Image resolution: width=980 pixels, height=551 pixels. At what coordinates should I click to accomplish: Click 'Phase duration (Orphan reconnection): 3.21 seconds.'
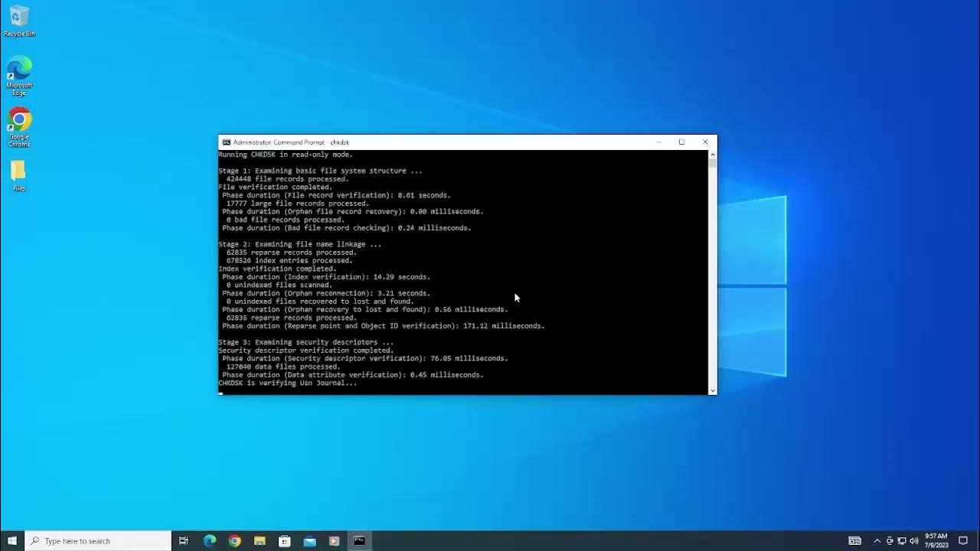[326, 293]
